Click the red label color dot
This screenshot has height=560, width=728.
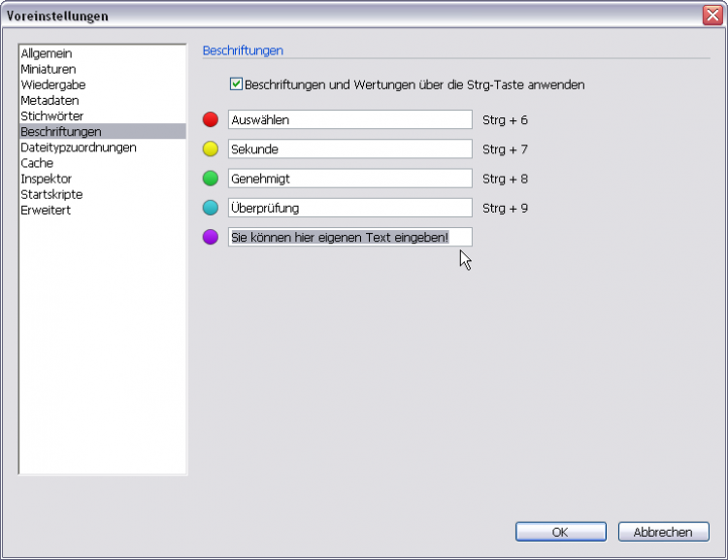click(211, 120)
